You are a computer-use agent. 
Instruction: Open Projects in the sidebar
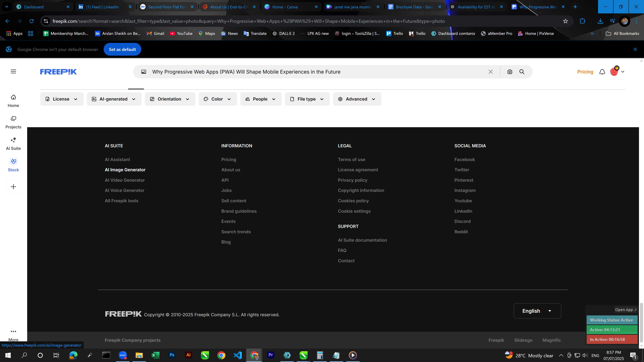[13, 122]
